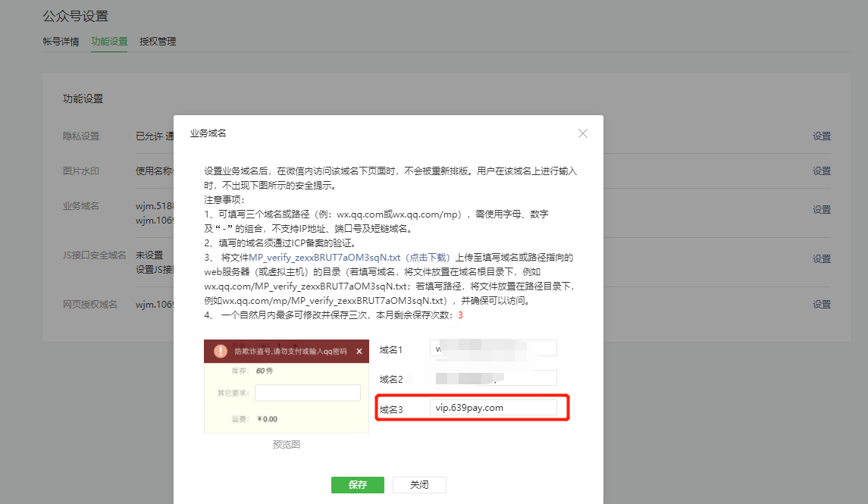Click the JS接口安全域名 row label
Image resolution: width=868 pixels, height=504 pixels.
click(x=95, y=255)
